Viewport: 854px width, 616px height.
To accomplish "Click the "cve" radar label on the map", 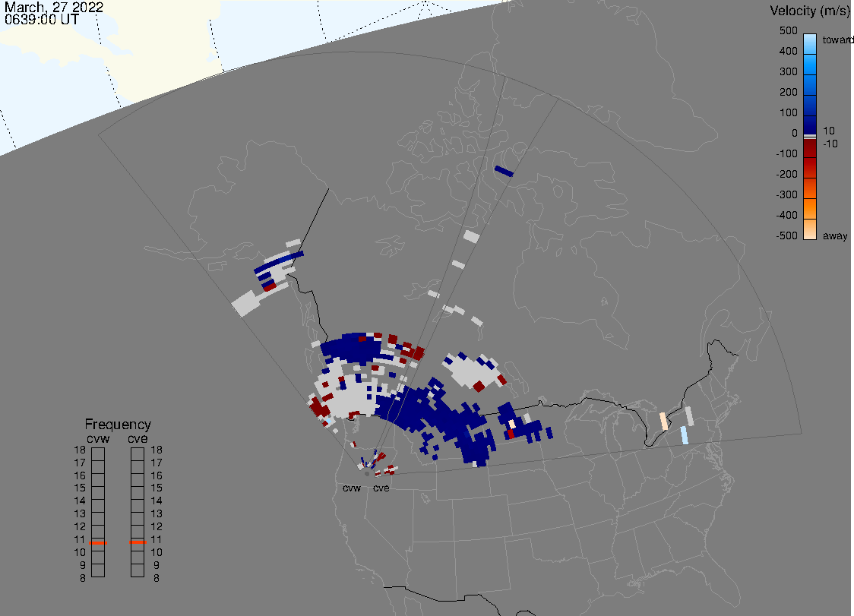I will [381, 488].
